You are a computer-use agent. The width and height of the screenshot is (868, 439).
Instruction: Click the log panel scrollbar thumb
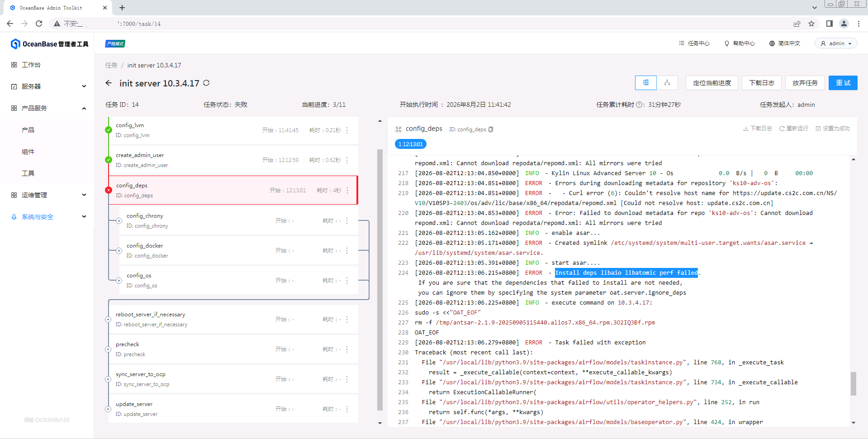pyautogui.click(x=853, y=384)
